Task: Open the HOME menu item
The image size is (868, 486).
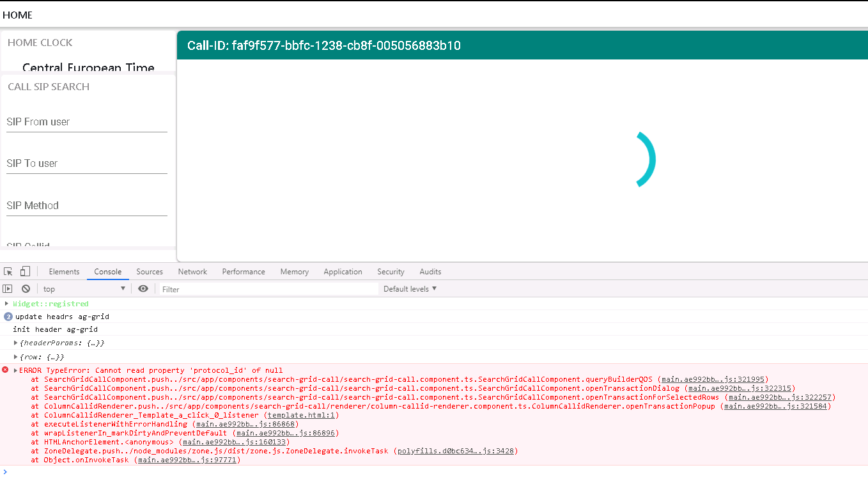Action: (17, 15)
